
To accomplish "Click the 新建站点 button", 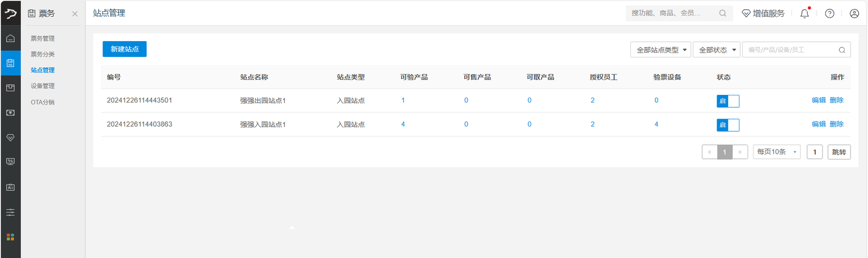I will [125, 49].
